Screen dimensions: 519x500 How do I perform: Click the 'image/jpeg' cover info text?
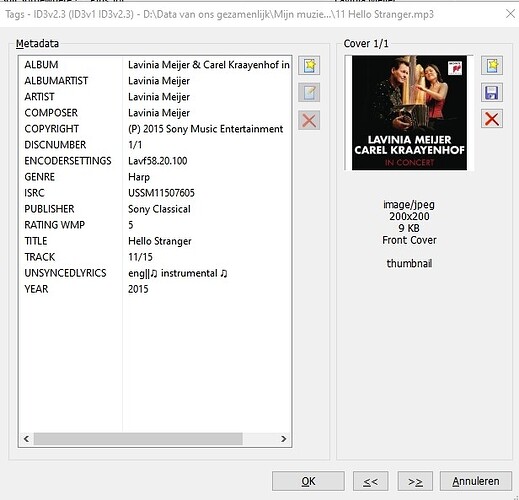(409, 205)
